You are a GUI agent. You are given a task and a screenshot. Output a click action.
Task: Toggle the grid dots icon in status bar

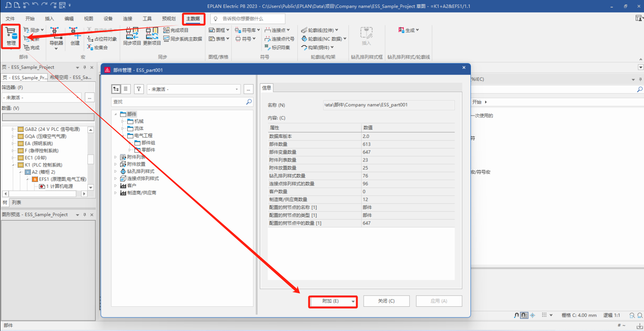click(544, 315)
